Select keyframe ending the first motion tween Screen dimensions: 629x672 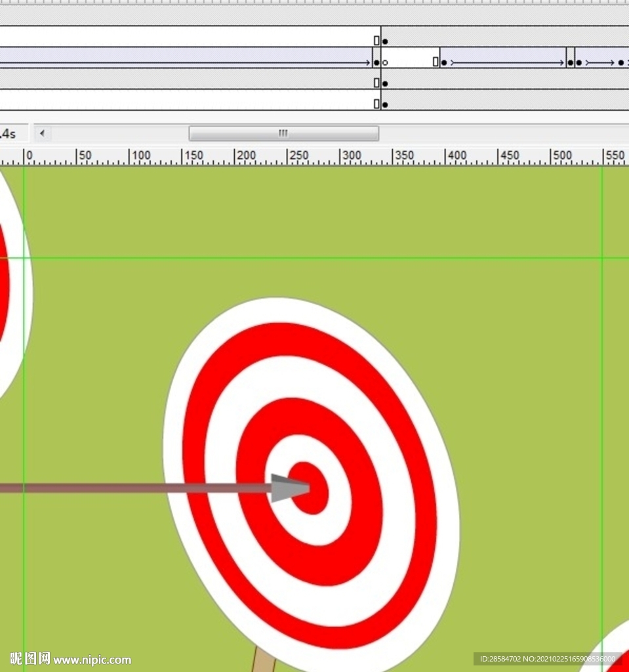pyautogui.click(x=376, y=63)
